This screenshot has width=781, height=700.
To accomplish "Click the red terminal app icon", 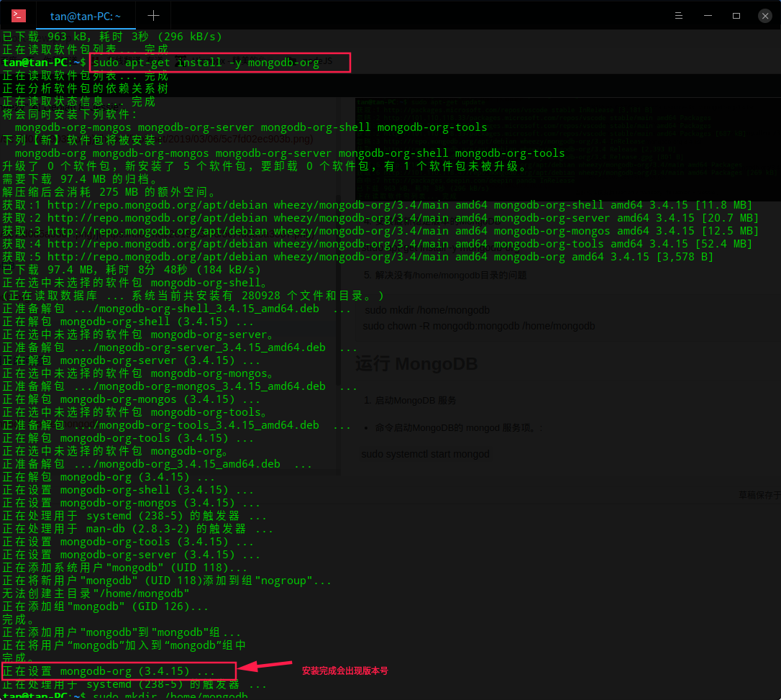I will (19, 16).
